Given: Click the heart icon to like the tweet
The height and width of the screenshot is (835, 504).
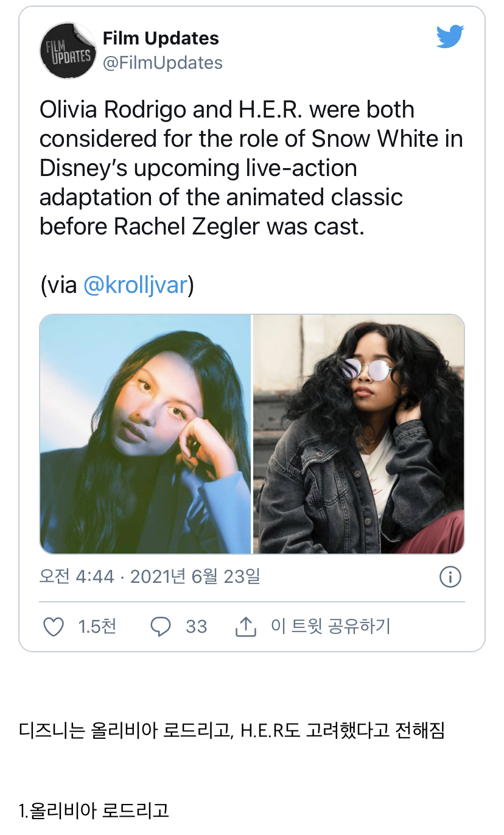Looking at the screenshot, I should (x=53, y=626).
